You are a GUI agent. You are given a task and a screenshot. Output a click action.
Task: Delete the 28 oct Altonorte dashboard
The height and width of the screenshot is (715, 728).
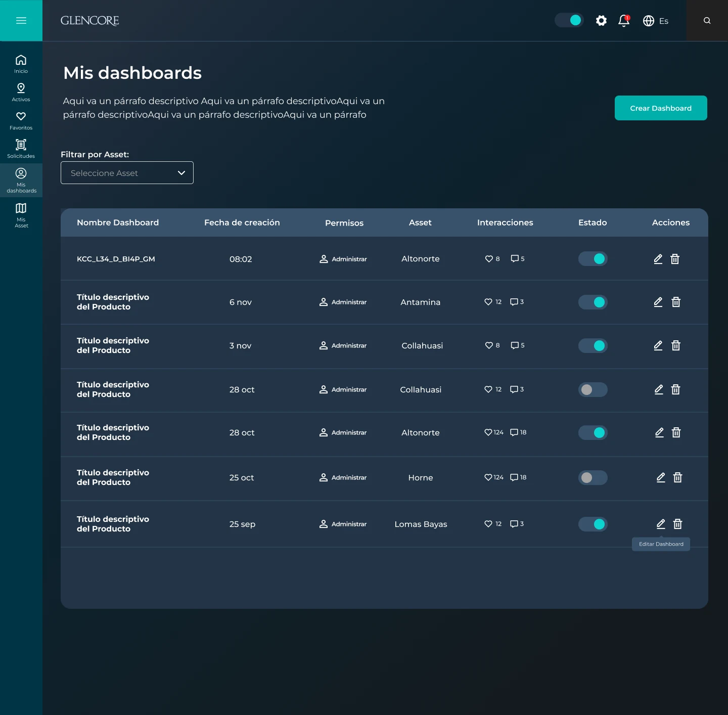click(x=676, y=432)
